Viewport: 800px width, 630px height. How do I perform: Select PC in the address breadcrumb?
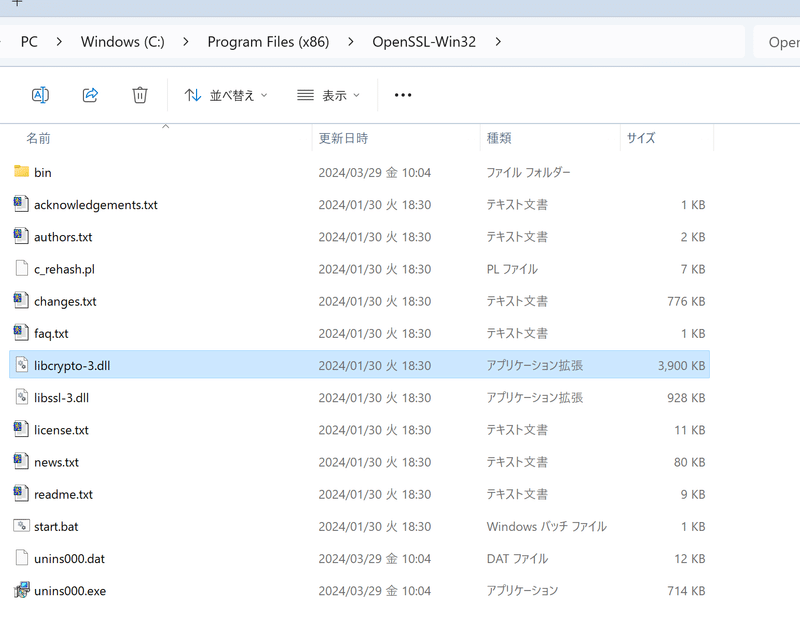(29, 42)
